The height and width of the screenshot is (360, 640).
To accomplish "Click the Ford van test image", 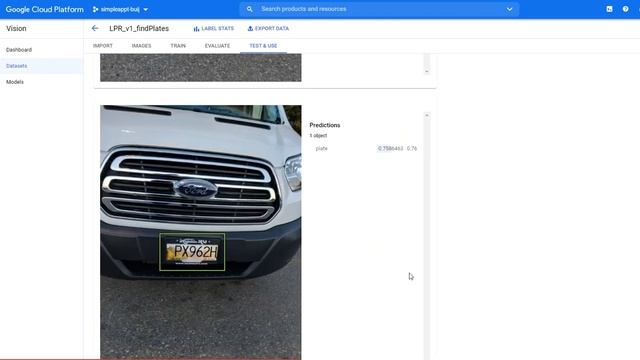I will tap(201, 232).
